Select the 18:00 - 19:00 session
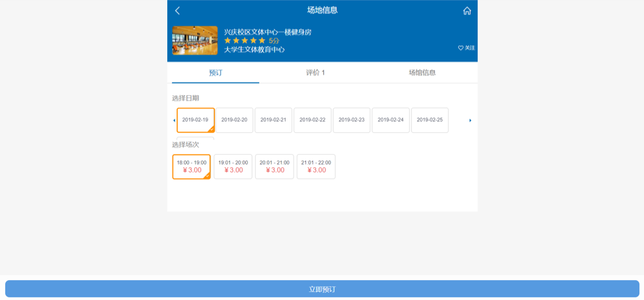 point(192,167)
